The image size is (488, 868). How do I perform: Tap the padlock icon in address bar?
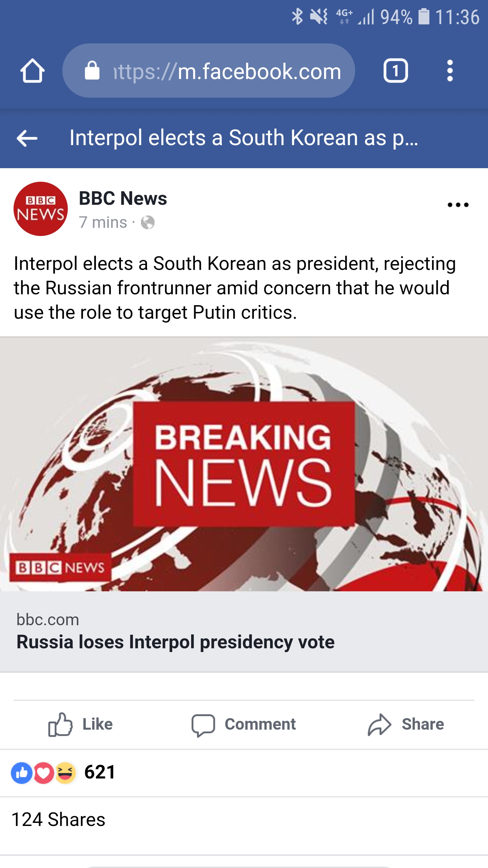[x=92, y=71]
